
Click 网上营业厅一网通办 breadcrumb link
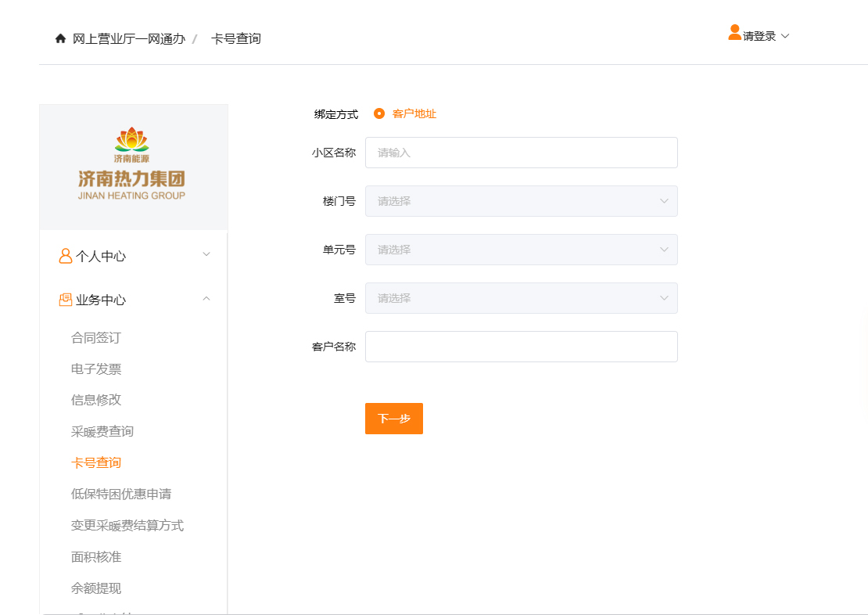click(129, 39)
